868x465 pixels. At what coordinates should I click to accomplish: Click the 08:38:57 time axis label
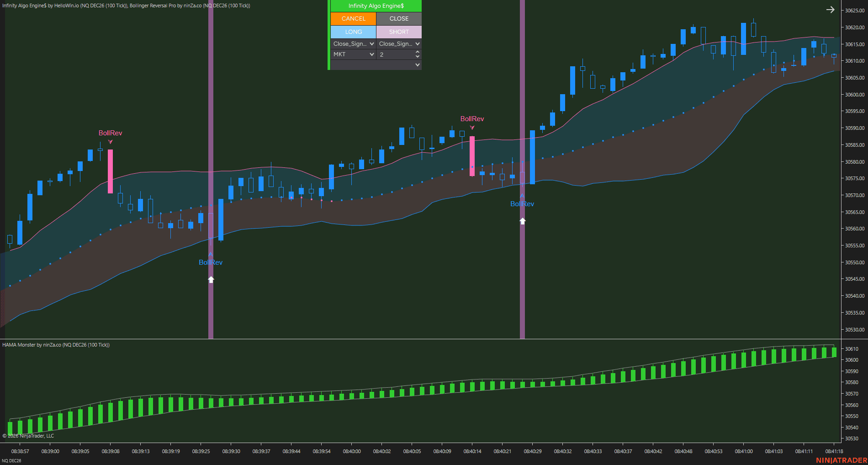pyautogui.click(x=20, y=451)
